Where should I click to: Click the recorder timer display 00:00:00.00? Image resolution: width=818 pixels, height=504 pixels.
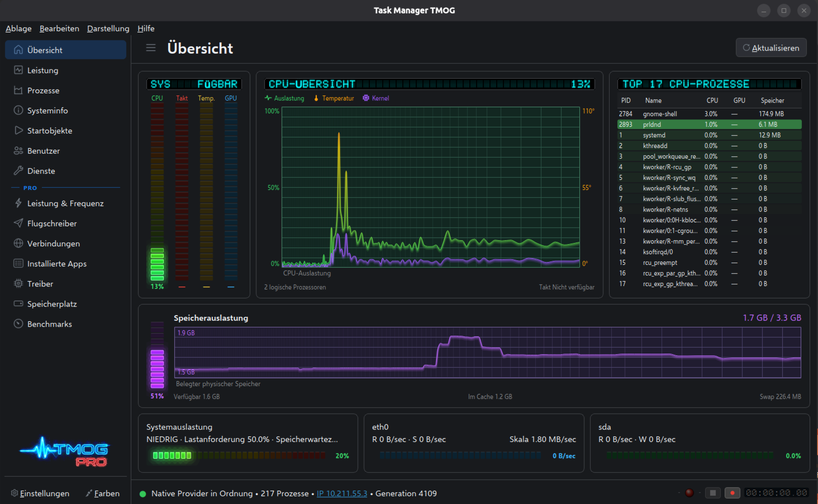point(776,493)
